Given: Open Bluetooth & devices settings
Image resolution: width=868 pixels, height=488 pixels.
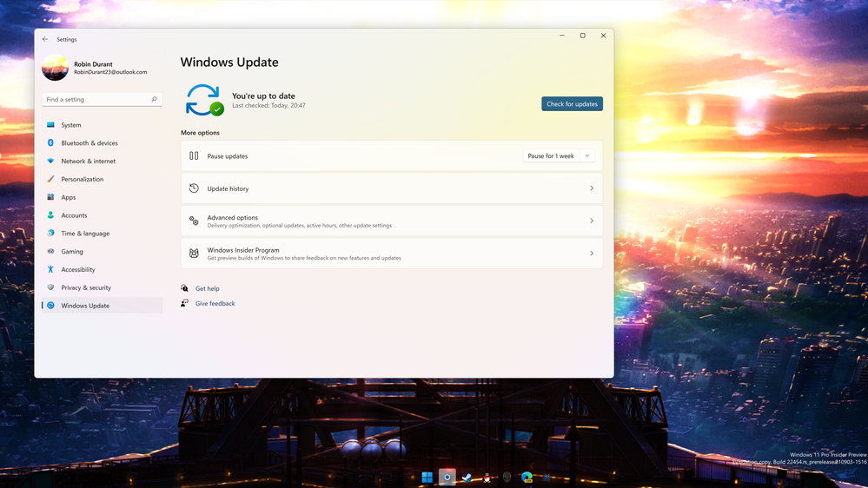Looking at the screenshot, I should click(102, 142).
